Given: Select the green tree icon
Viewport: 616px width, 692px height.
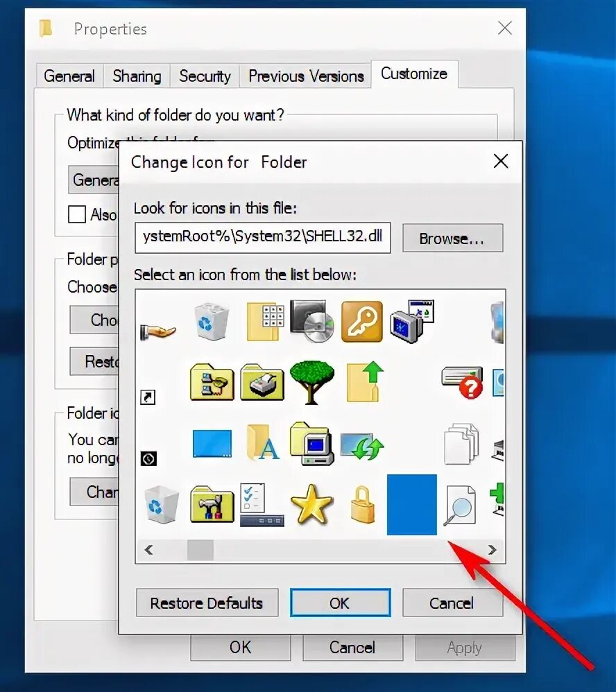Looking at the screenshot, I should pos(312,382).
